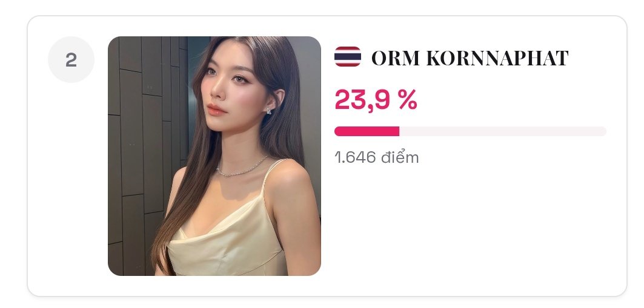The width and height of the screenshot is (644, 308).
Task: Click the word ORM beside the flag
Action: coord(396,58)
